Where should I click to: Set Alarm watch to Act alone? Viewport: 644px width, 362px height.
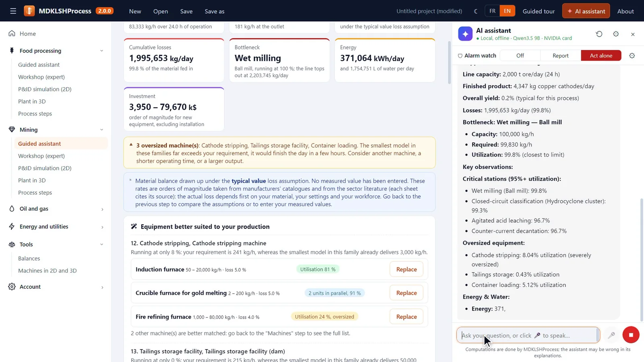click(601, 56)
